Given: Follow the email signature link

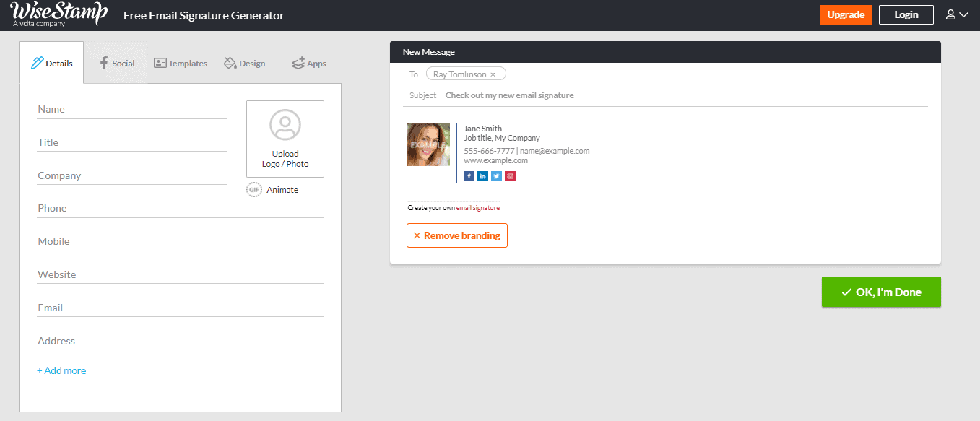Looking at the screenshot, I should tap(477, 208).
